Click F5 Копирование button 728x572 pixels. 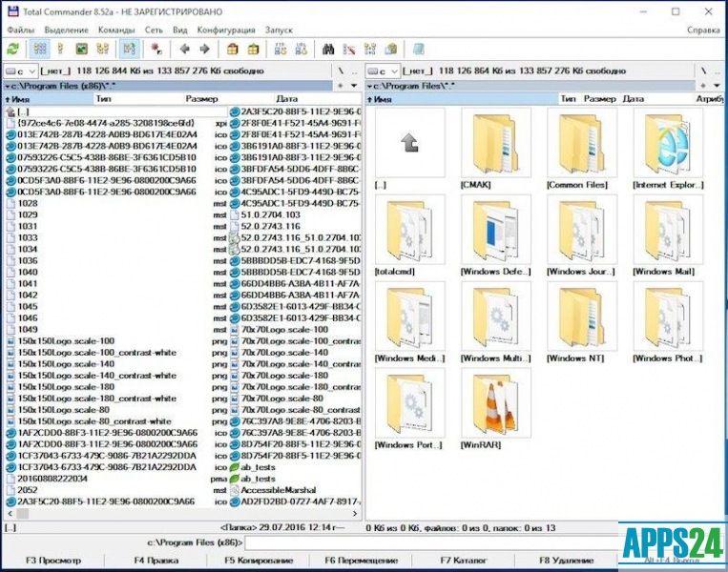[x=259, y=561]
